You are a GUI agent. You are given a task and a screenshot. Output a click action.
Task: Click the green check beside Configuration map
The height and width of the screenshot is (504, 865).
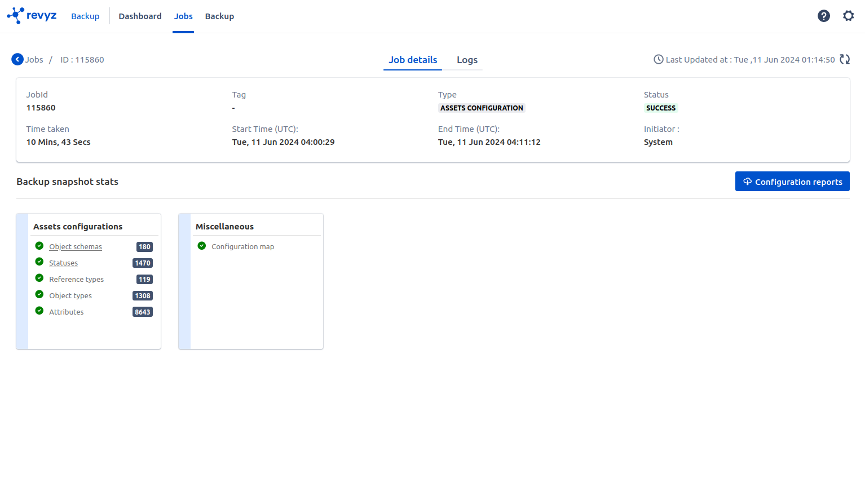pos(202,246)
